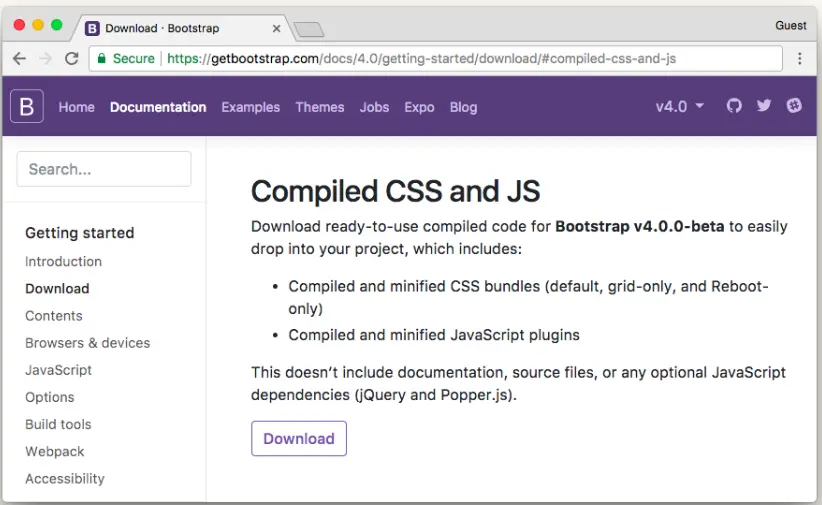
Task: Expand the v4.0 version dropdown
Action: tap(679, 106)
